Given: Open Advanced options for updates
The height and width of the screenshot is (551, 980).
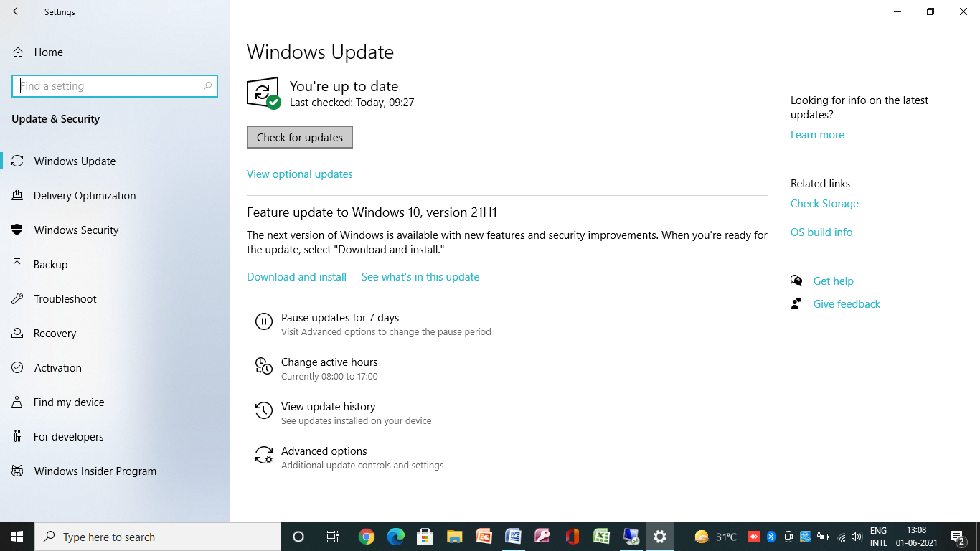Looking at the screenshot, I should (349, 458).
